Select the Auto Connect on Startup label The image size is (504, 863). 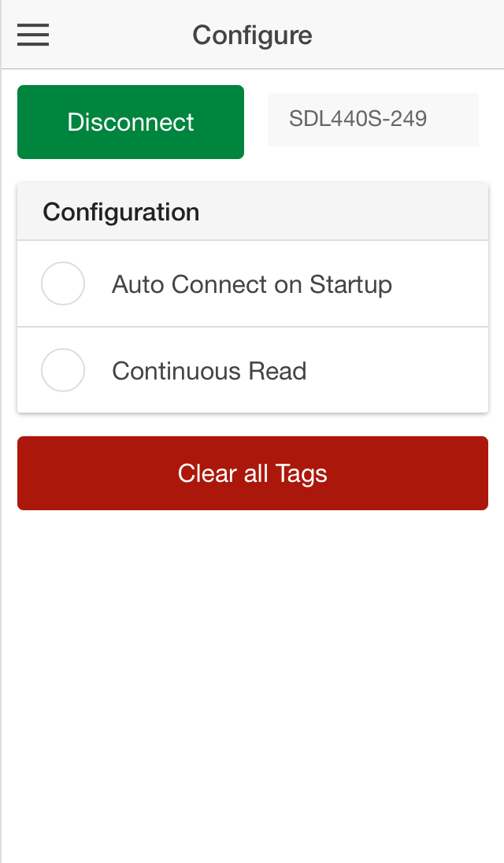point(252,283)
